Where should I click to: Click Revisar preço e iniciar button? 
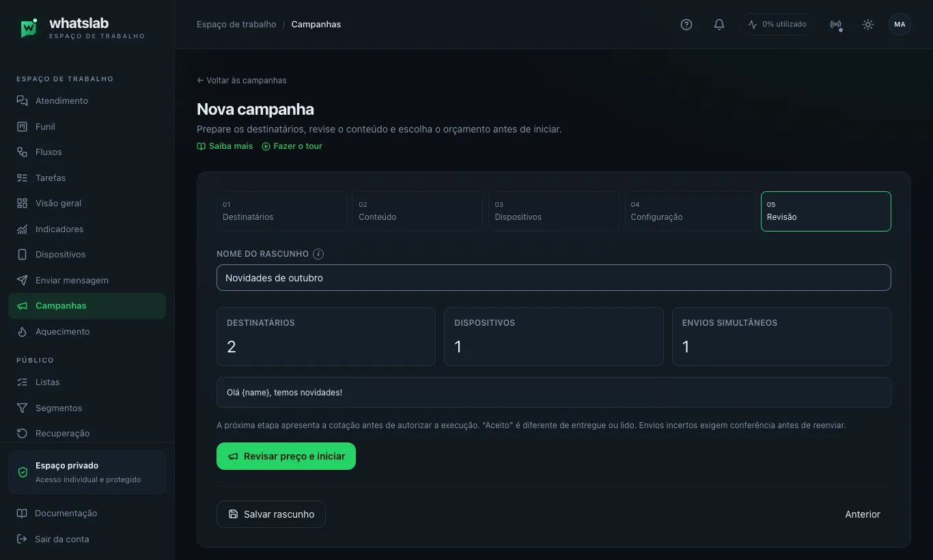pyautogui.click(x=286, y=456)
